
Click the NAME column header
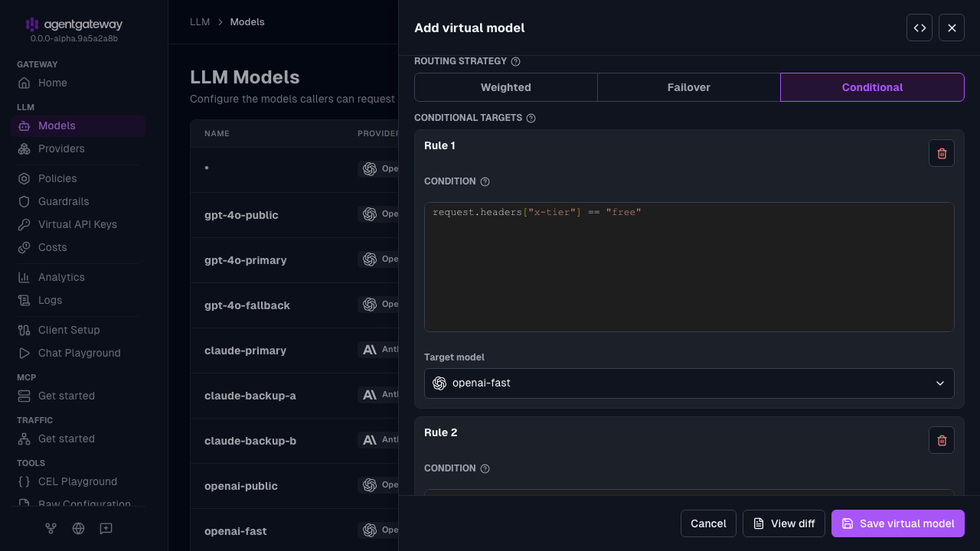click(x=217, y=134)
